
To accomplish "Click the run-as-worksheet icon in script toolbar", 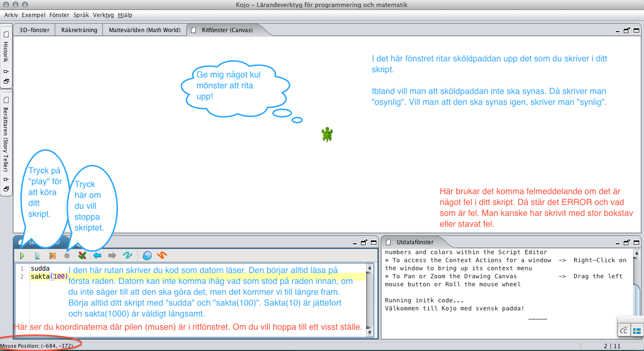I will [37, 256].
